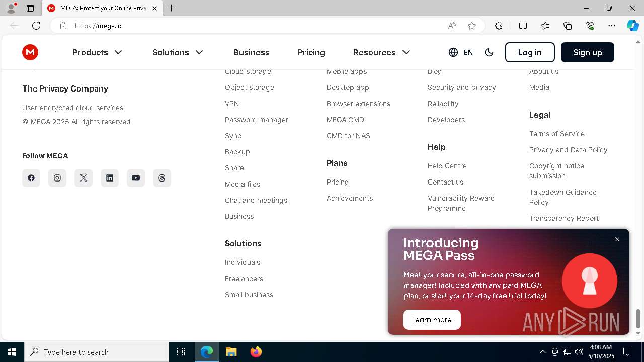Open the MEGA CMD link
644x362 pixels.
pyautogui.click(x=345, y=120)
